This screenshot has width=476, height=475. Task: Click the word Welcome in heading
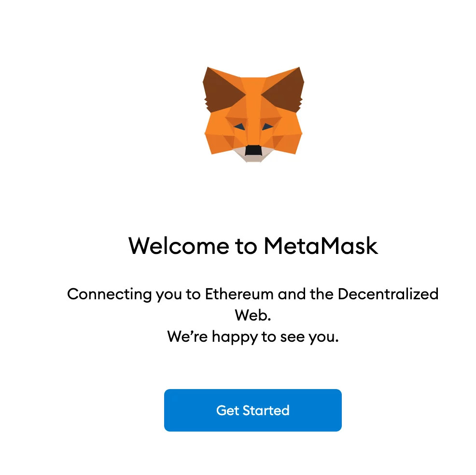pyautogui.click(x=179, y=246)
